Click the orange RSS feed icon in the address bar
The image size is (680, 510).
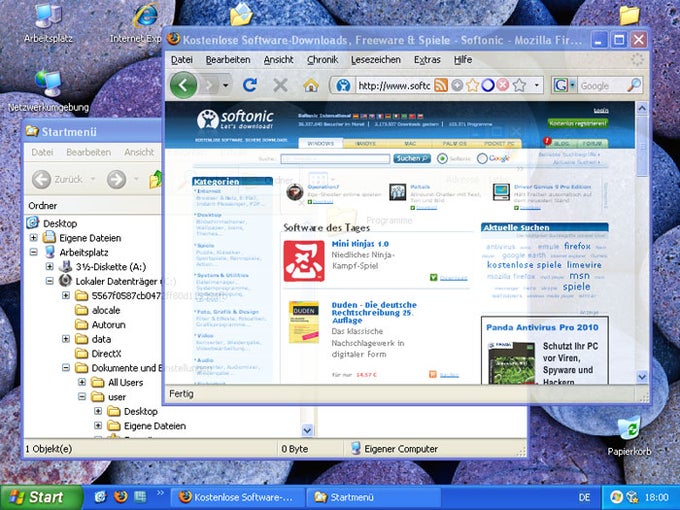click(441, 85)
